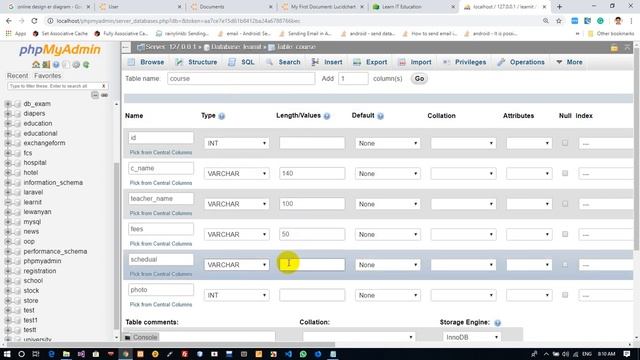The height and width of the screenshot is (360, 640).
Task: Open the Structure tab
Action: (196, 62)
